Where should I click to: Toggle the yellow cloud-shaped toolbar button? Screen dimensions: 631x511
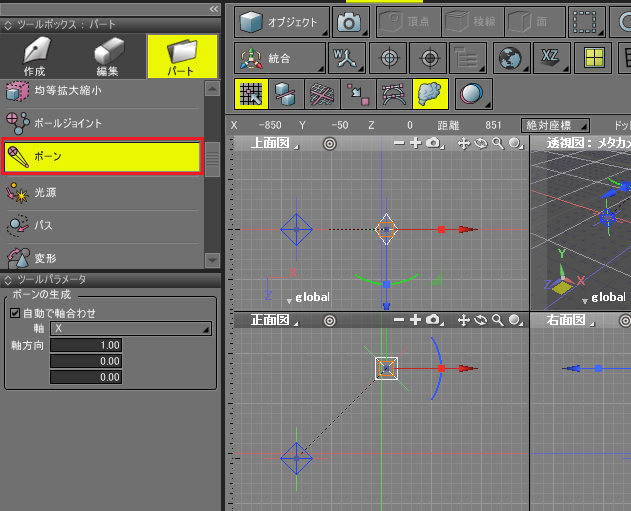point(429,94)
